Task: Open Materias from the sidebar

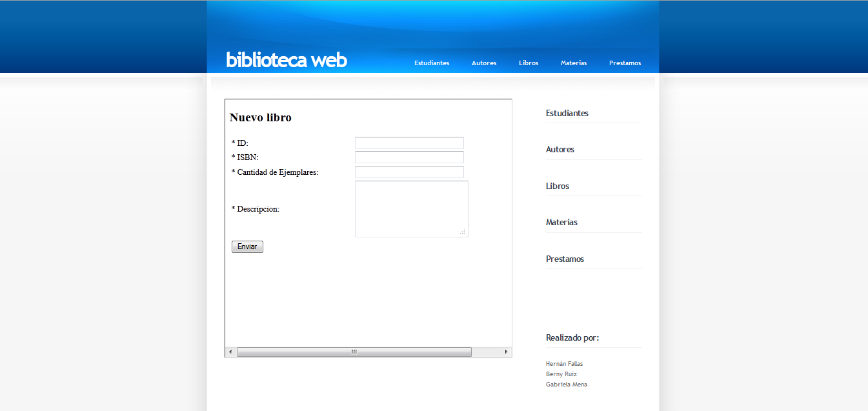Action: [x=561, y=222]
